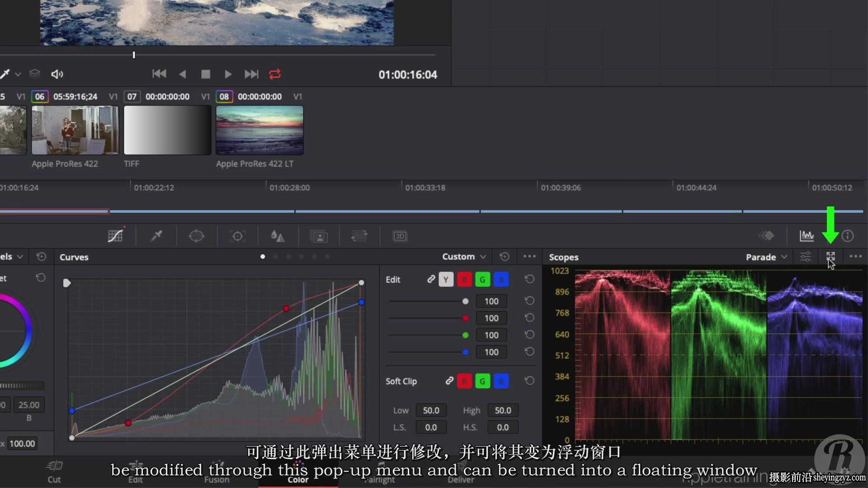This screenshot has height=488, width=868.
Task: Open Scopes settings sliders icon
Action: tap(806, 257)
